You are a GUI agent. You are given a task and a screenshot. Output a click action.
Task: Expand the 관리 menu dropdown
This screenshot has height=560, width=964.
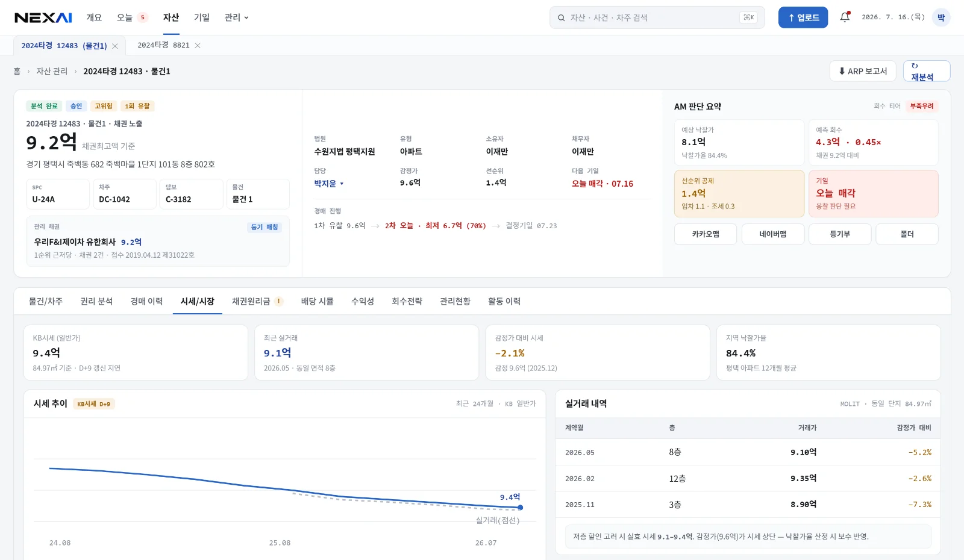coord(236,17)
